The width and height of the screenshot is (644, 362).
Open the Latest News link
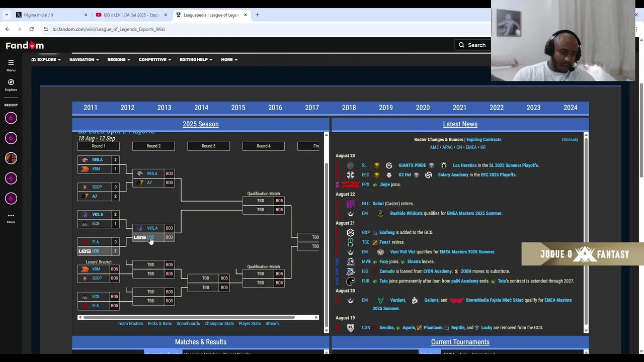point(460,124)
